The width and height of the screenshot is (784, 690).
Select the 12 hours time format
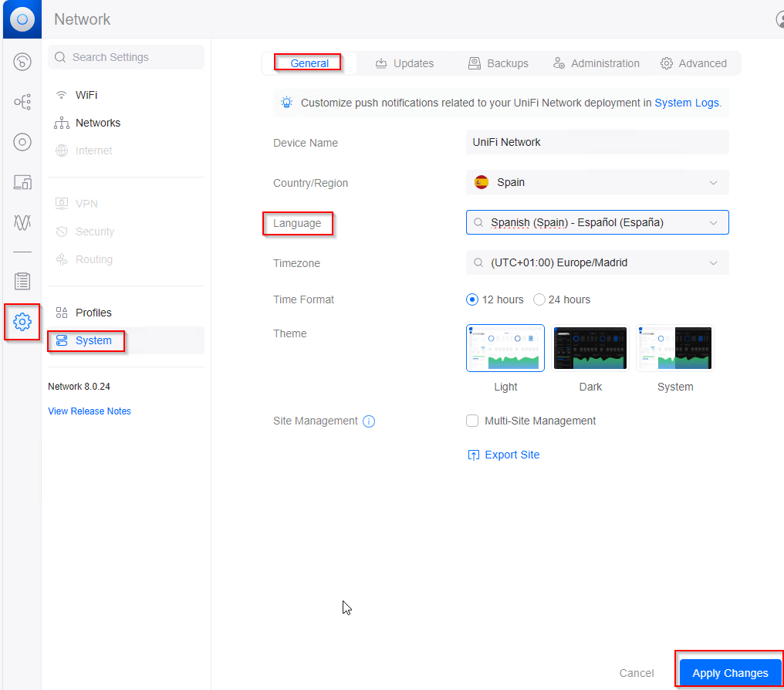pos(472,299)
